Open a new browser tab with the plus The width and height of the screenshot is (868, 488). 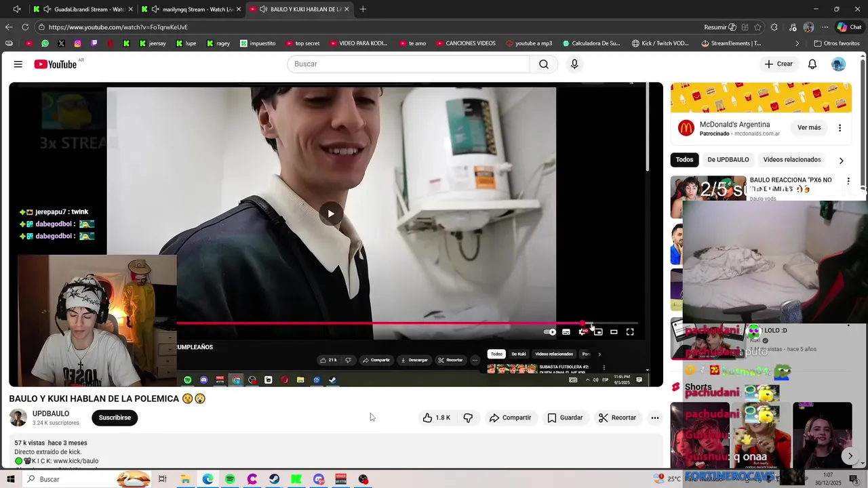pos(363,9)
